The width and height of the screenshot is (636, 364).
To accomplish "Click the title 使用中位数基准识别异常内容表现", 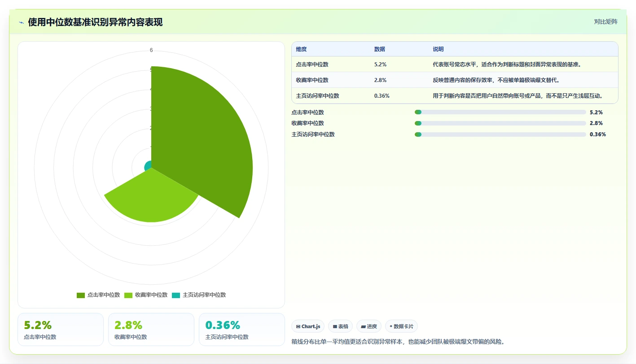I will pos(95,22).
